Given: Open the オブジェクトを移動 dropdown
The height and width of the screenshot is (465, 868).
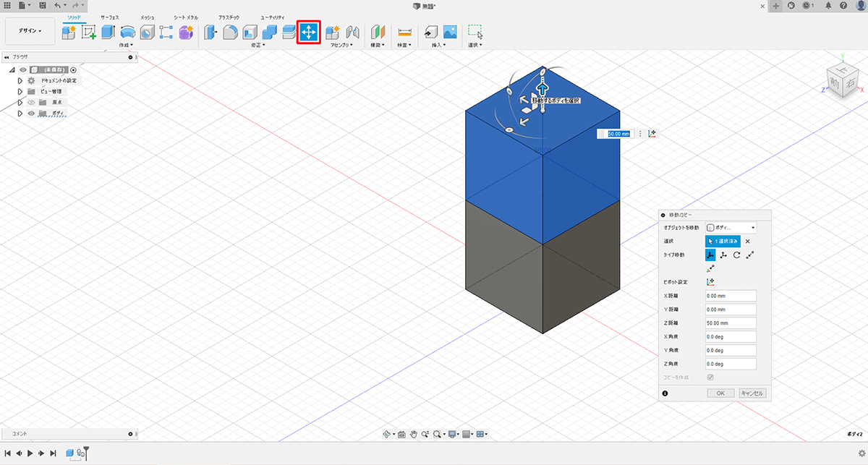Looking at the screenshot, I should coord(731,227).
